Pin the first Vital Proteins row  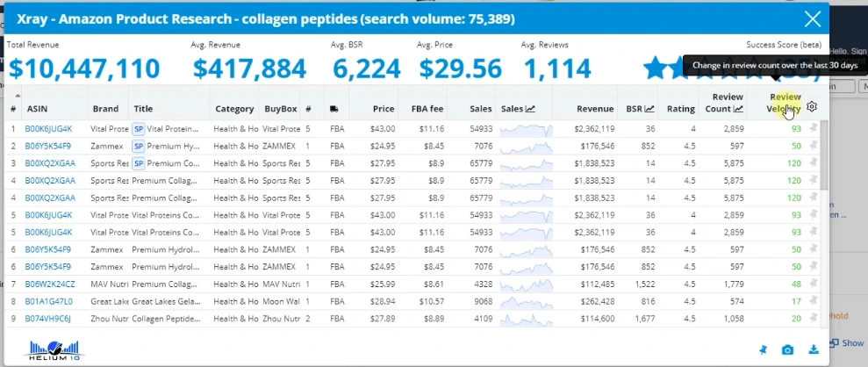coord(814,128)
